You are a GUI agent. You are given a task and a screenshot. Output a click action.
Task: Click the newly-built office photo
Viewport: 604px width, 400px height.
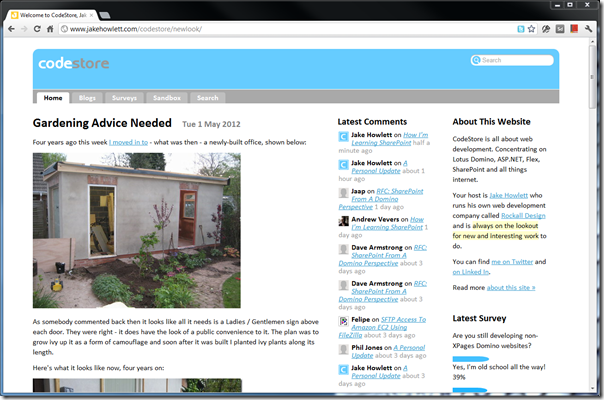coord(137,230)
